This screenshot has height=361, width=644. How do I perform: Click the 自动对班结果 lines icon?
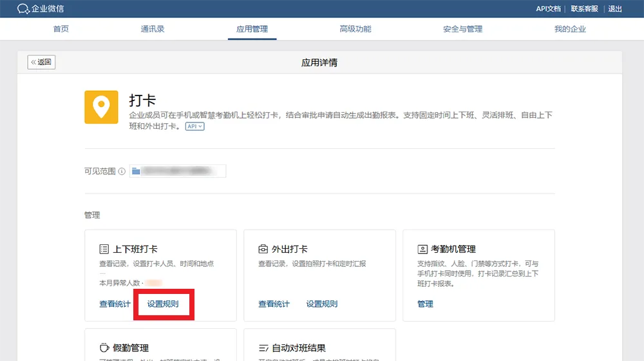point(263,348)
